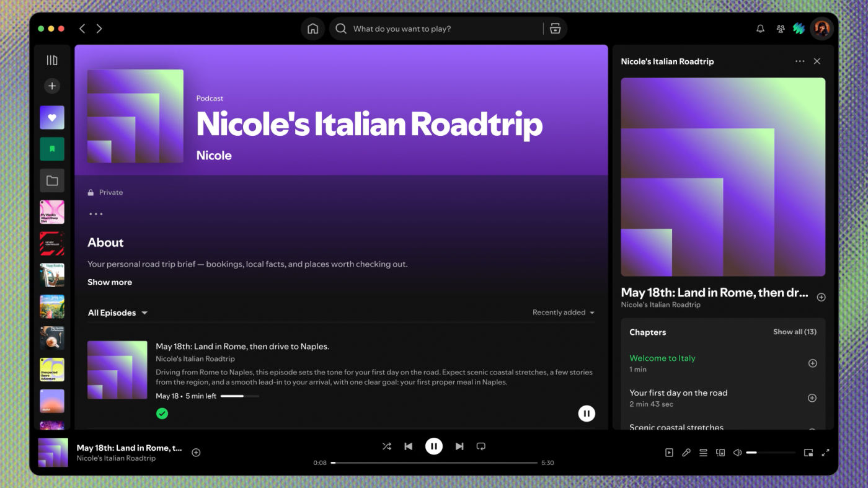Seek along the playback progress bar
Screen dimensions: 868x488
click(434, 463)
